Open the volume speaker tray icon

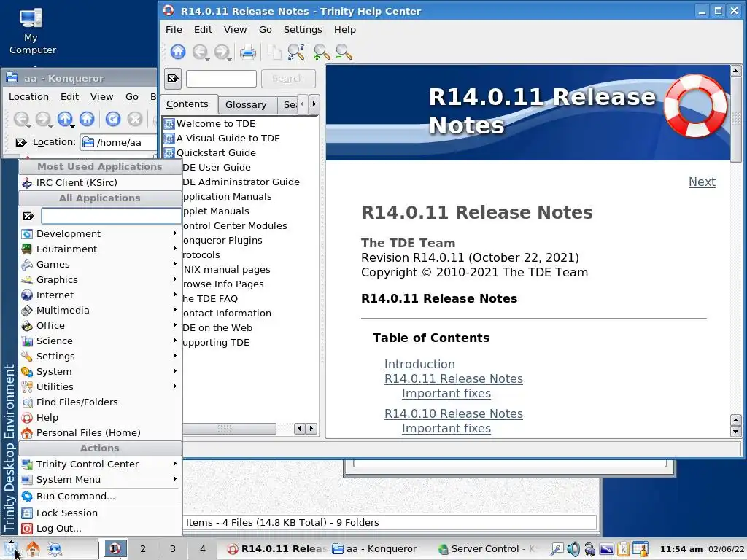click(573, 549)
